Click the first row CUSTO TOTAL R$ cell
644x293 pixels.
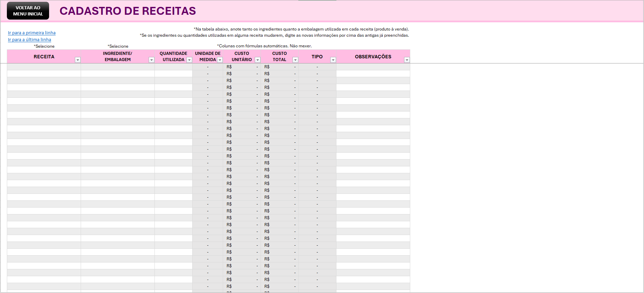(280, 67)
